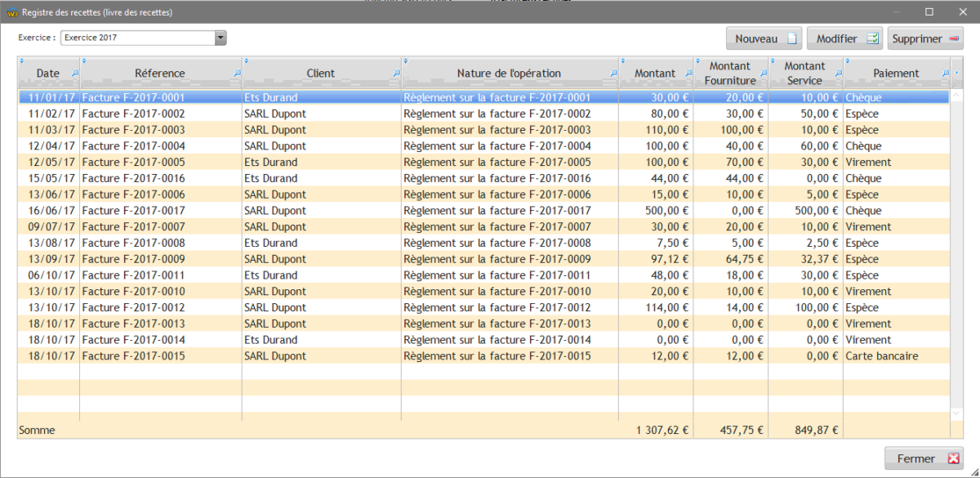The width and height of the screenshot is (980, 478).
Task: Open the Exercice dropdown arrow
Action: pyautogui.click(x=220, y=38)
